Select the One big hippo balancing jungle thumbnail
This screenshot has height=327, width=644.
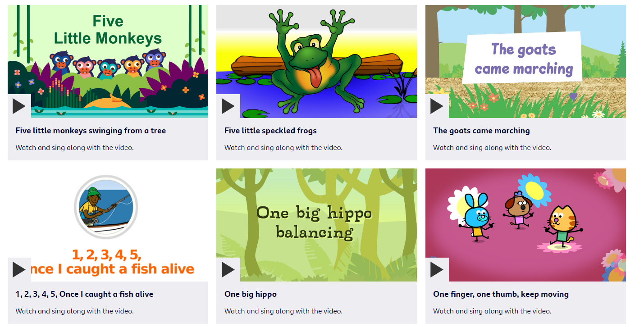(317, 225)
